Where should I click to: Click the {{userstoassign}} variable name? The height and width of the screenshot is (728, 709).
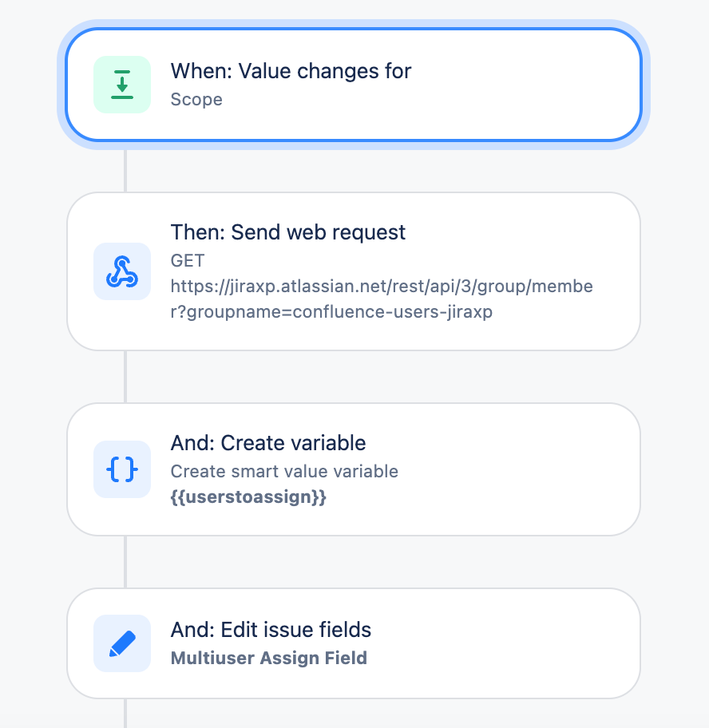(x=248, y=497)
